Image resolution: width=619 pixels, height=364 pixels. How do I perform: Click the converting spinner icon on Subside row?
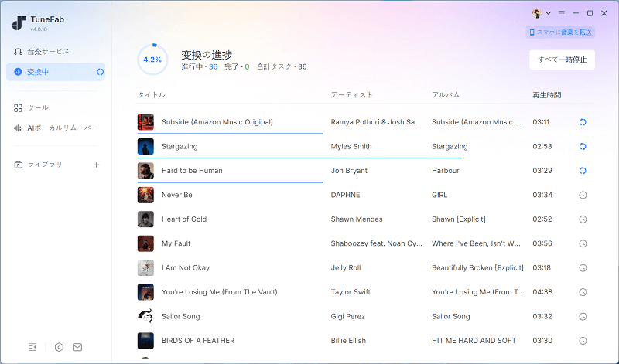coord(583,122)
